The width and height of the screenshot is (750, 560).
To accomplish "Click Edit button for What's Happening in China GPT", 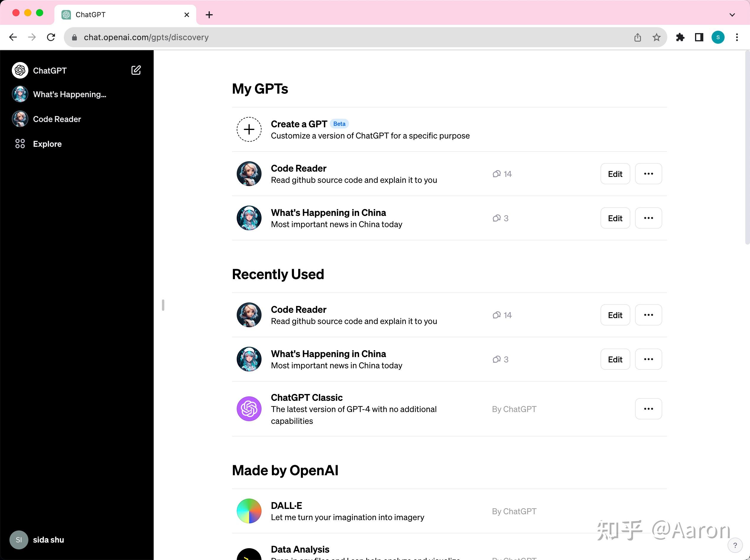I will [x=615, y=218].
